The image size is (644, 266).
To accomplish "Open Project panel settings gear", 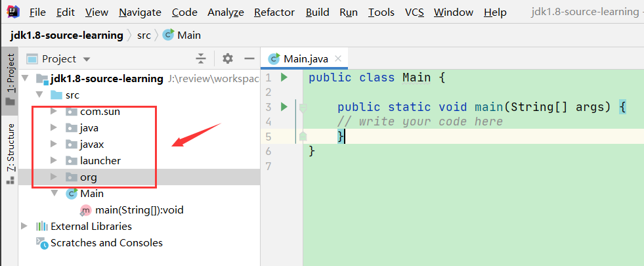I will [228, 59].
